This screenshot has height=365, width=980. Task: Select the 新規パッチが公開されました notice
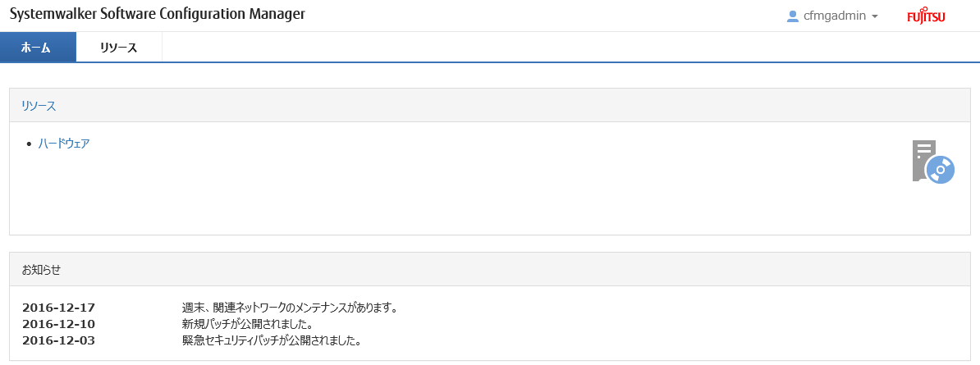click(x=247, y=324)
